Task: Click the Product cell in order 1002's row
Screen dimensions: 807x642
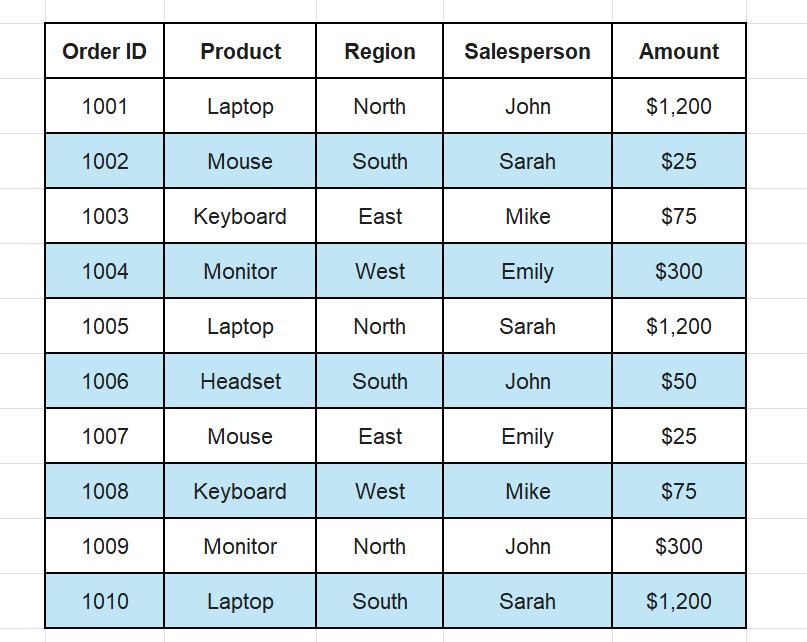Action: pyautogui.click(x=240, y=162)
